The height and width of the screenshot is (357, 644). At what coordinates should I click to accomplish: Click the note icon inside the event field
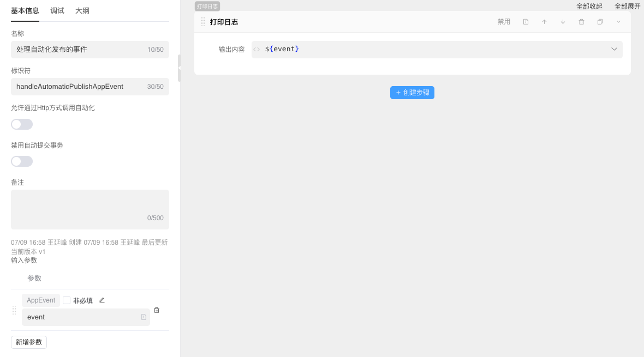click(x=144, y=317)
